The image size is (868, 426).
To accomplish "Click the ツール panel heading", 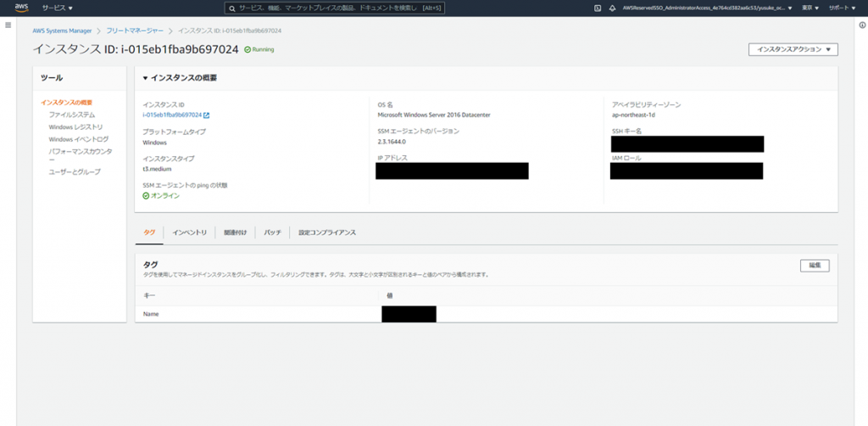I will [x=52, y=78].
